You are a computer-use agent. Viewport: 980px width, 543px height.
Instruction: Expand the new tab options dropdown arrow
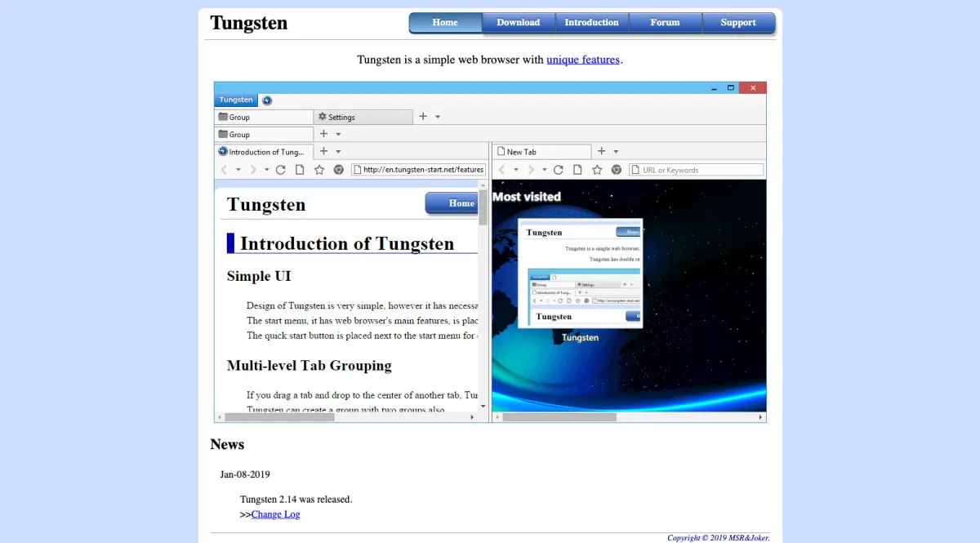(617, 151)
